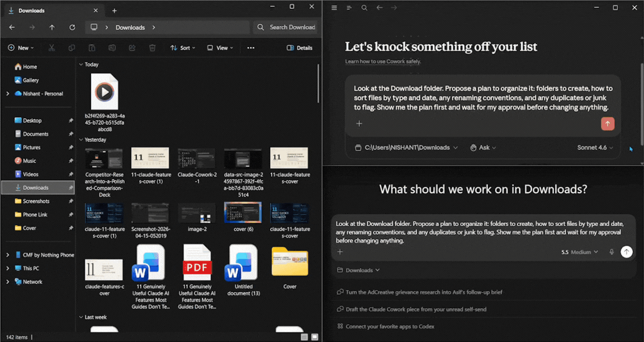Click Downloads in the address bar breadcrumb

pos(130,27)
